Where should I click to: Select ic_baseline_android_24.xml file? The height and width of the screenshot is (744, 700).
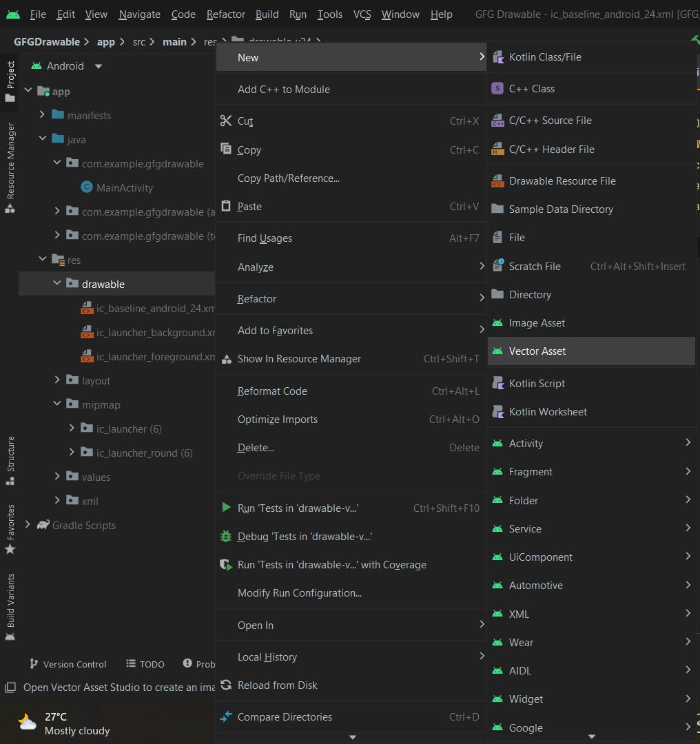pyautogui.click(x=147, y=309)
